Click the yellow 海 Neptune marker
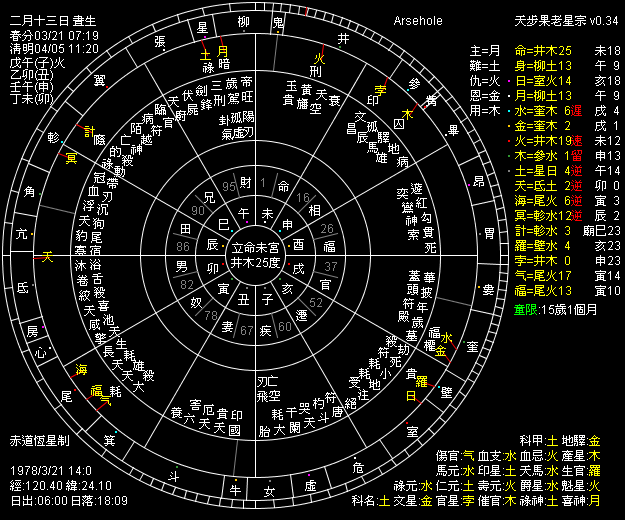The width and height of the screenshot is (625, 520). click(x=82, y=368)
